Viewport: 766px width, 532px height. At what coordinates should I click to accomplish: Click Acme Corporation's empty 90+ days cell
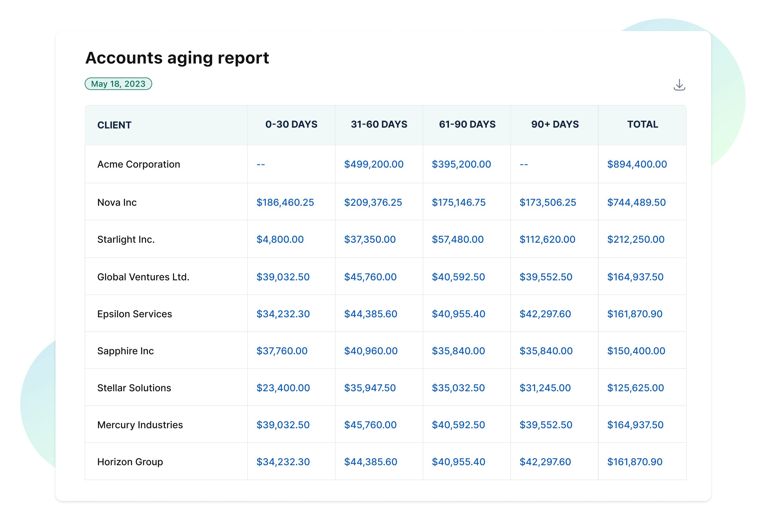(x=524, y=164)
